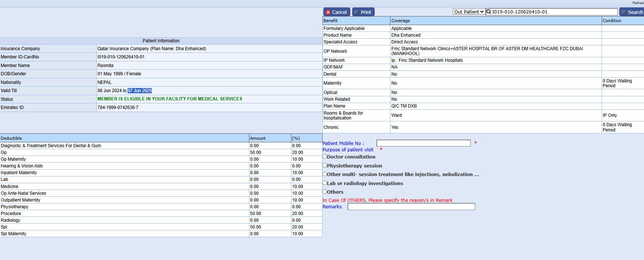This screenshot has width=644, height=260.
Task: Click the icon on the Search button
Action: point(624,12)
